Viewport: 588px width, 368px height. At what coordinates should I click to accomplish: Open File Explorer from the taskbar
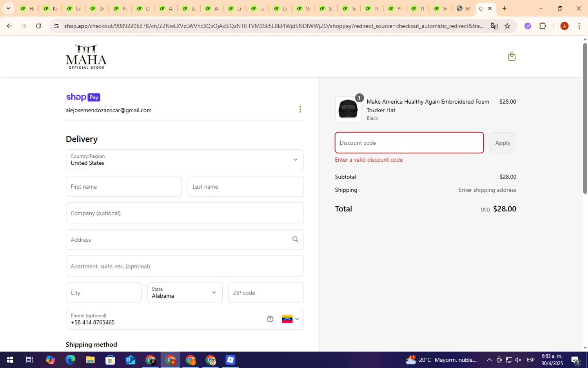(x=90, y=360)
